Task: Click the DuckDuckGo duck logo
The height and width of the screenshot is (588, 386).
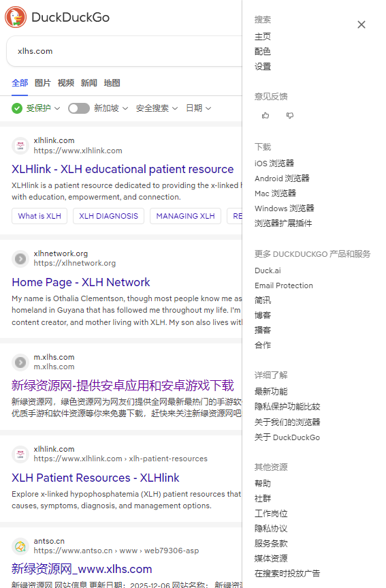Action: point(16,17)
